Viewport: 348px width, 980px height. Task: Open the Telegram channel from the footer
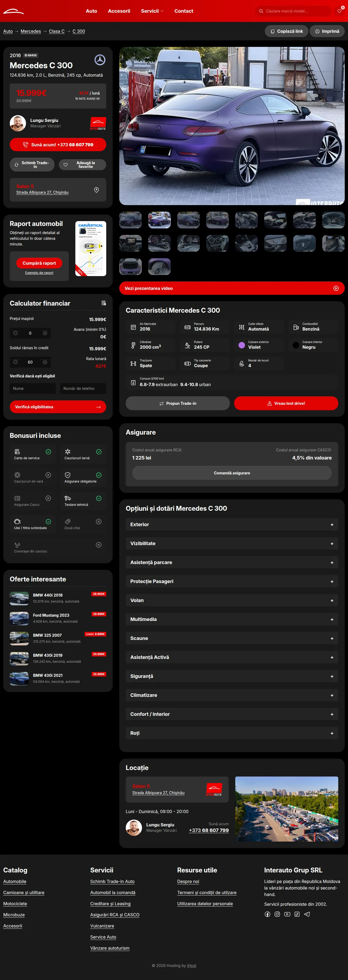tap(307, 914)
